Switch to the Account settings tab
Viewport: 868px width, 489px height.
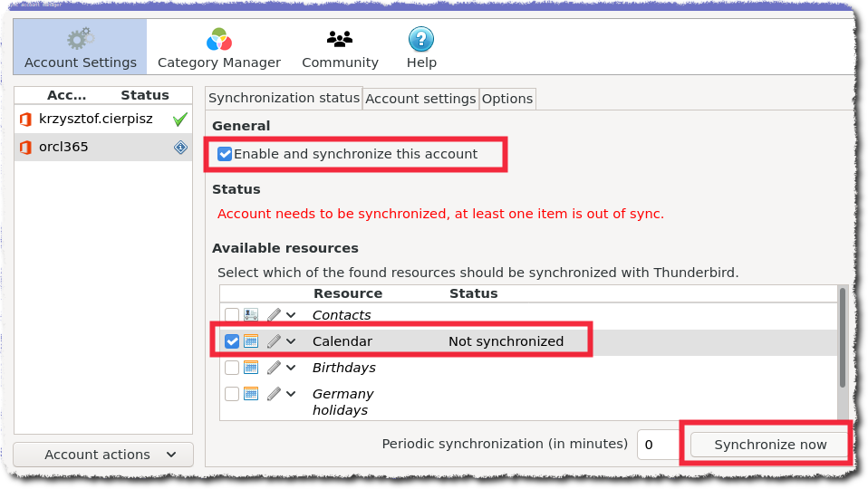420,99
